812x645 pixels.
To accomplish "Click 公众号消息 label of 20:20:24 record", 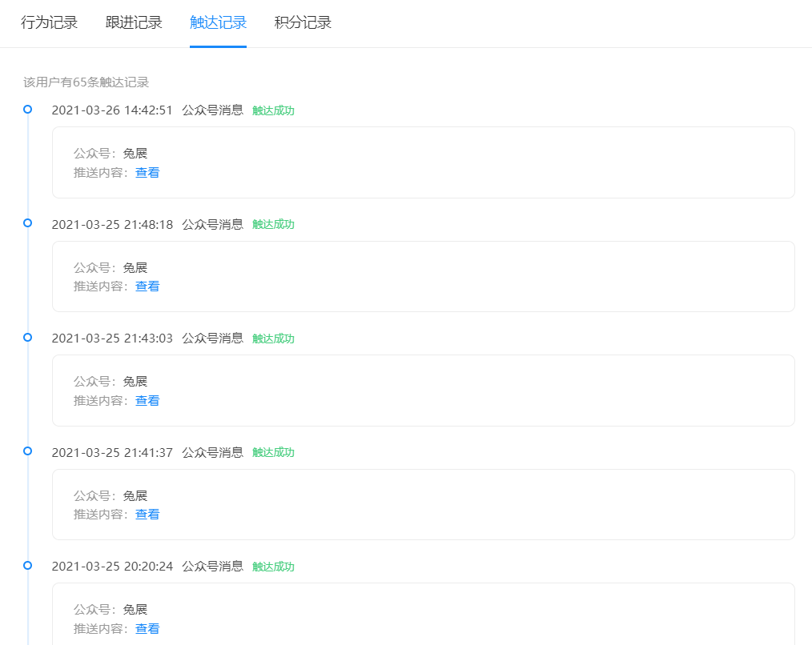I will pos(212,567).
